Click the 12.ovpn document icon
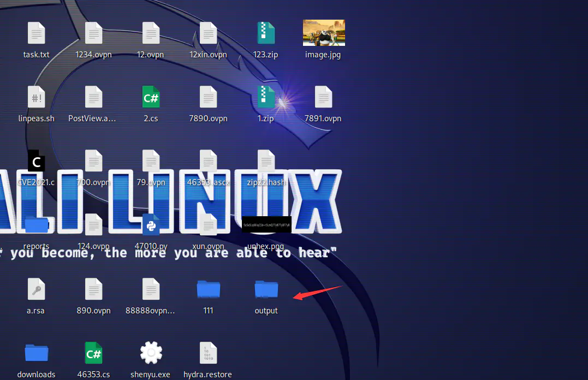This screenshot has height=380, width=588. tap(151, 33)
